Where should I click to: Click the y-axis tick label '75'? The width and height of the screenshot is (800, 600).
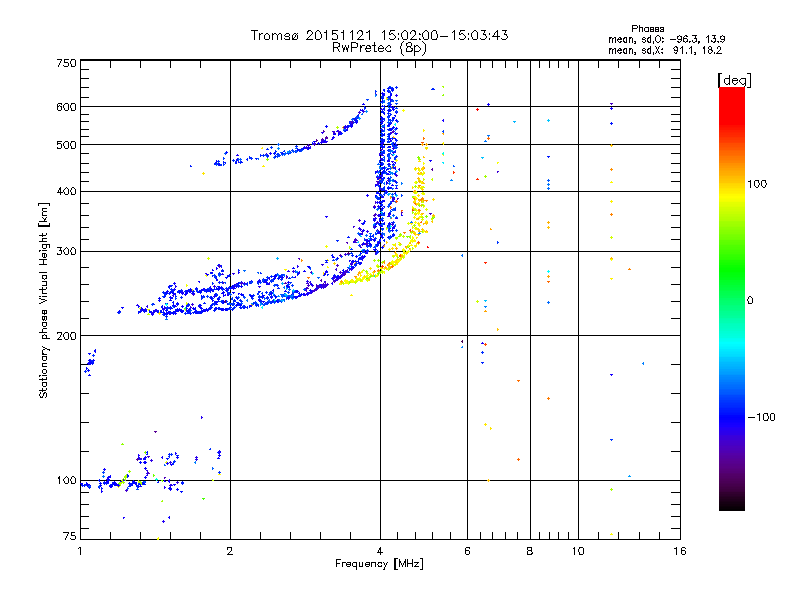click(x=70, y=536)
